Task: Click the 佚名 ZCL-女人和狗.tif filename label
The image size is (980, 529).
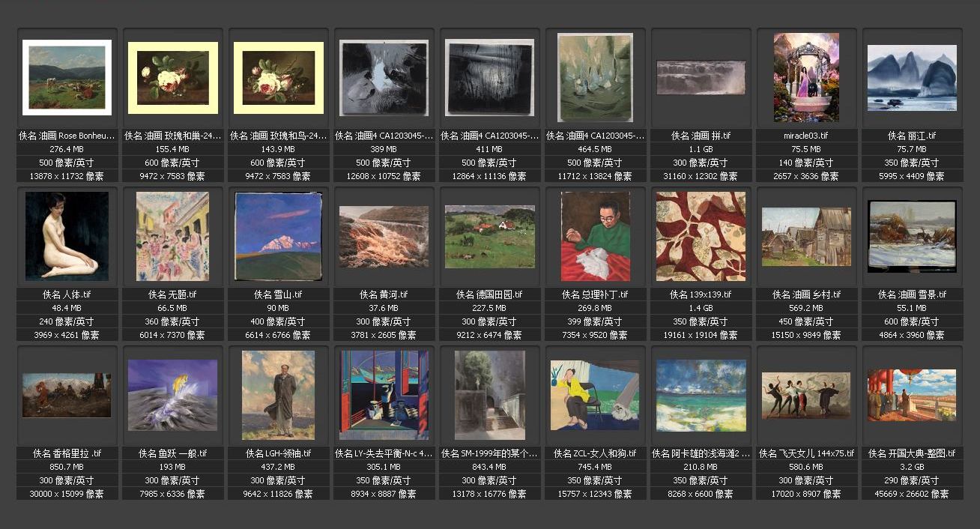Action: 595,453
